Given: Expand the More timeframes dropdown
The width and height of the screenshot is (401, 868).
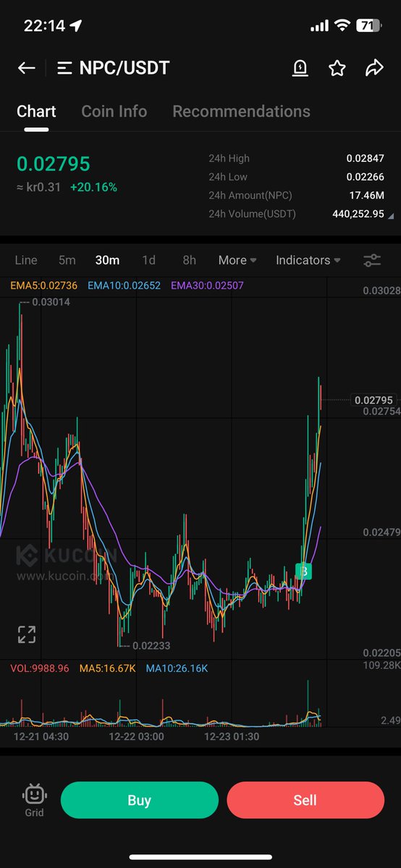Looking at the screenshot, I should (x=237, y=260).
